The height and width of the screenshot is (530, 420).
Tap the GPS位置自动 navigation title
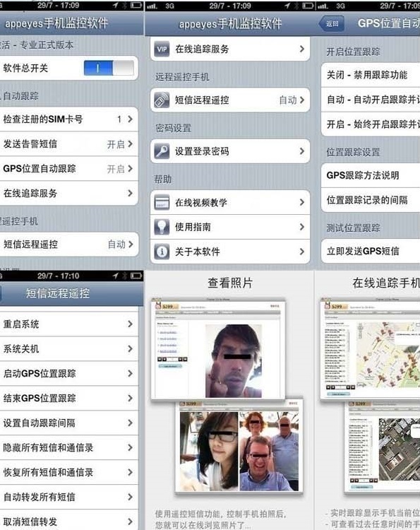click(x=389, y=23)
